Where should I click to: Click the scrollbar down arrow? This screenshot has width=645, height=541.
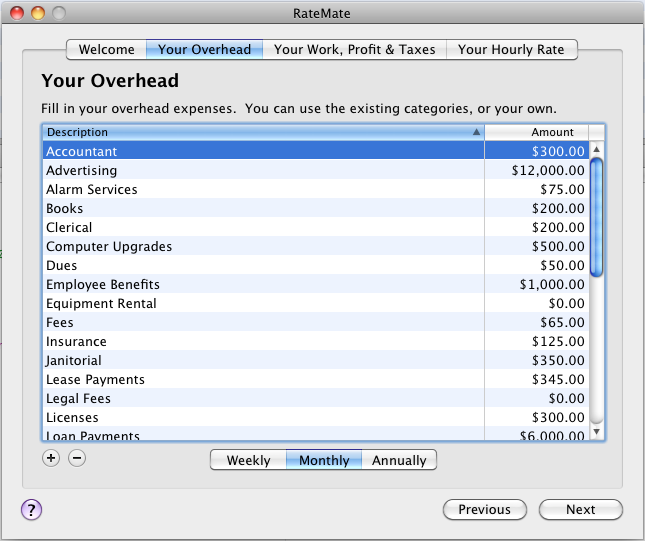(597, 432)
